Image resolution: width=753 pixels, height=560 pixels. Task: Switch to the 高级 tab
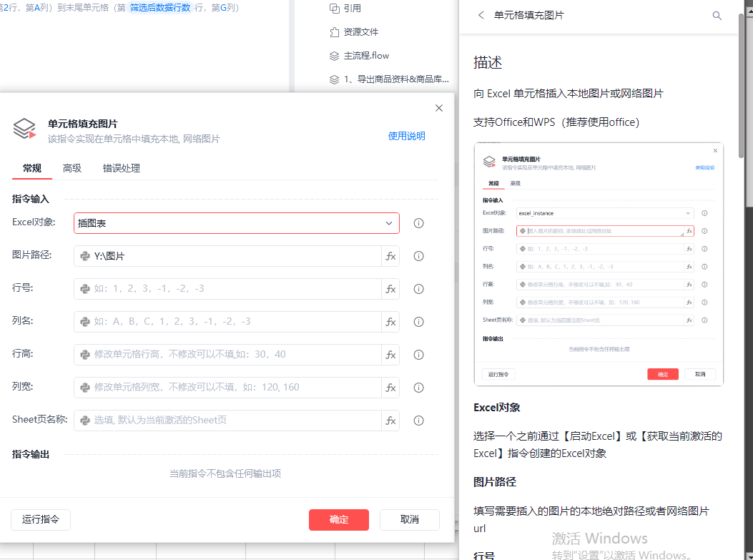[72, 169]
